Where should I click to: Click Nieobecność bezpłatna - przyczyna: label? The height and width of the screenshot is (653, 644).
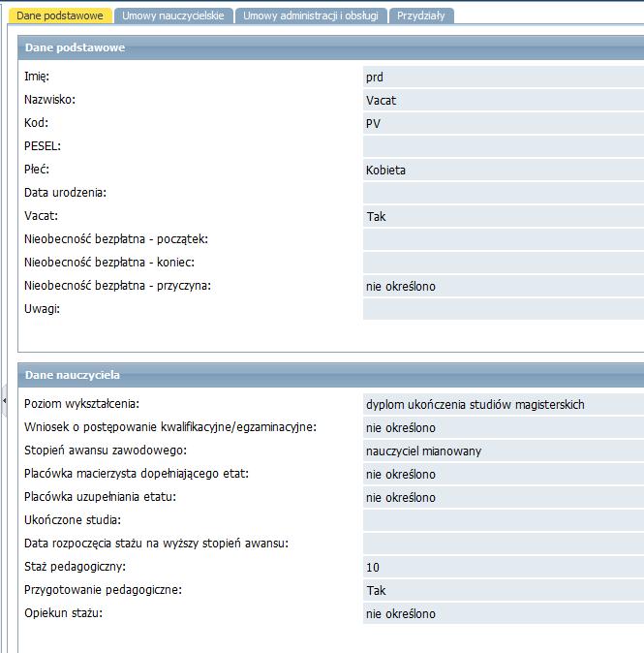(x=117, y=286)
